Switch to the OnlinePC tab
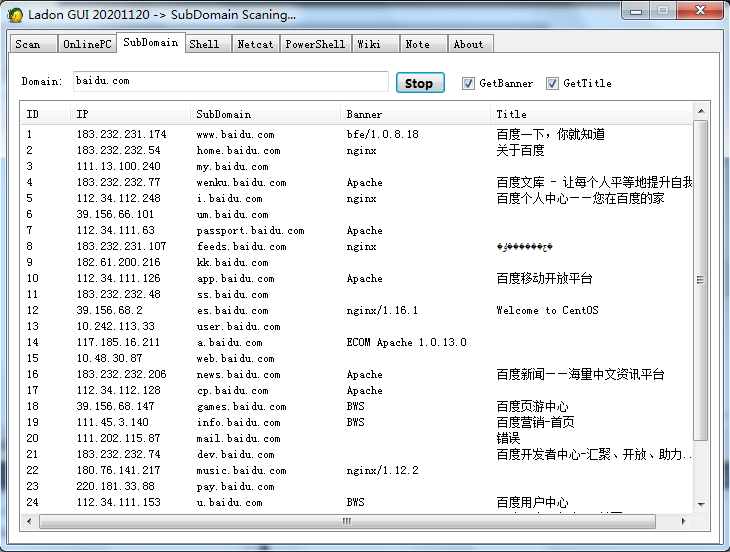Image resolution: width=730 pixels, height=552 pixels. (87, 44)
